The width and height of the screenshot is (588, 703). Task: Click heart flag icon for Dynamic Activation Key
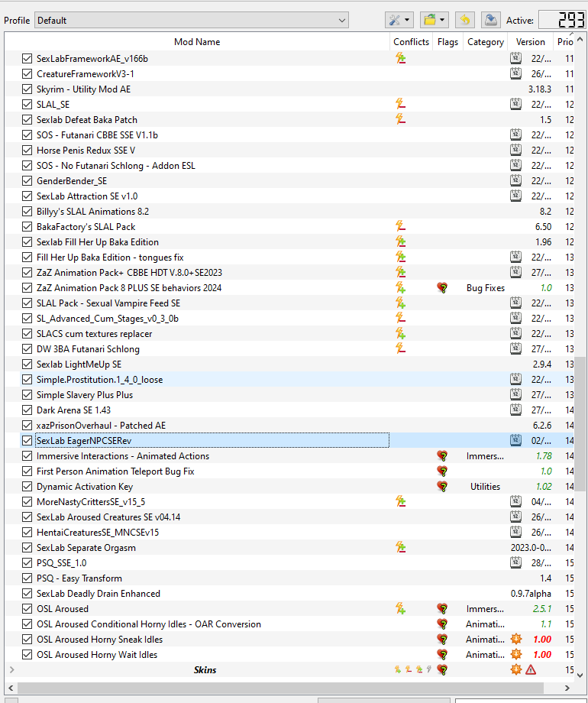[442, 487]
